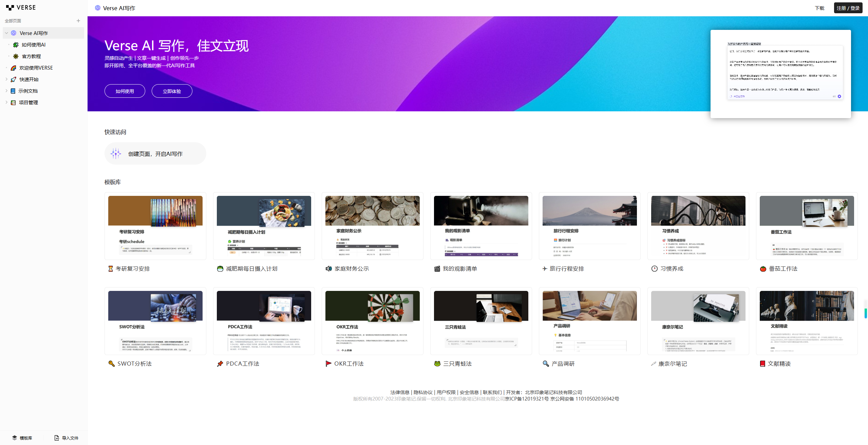The image size is (868, 445).
Task: Click the salad icon beside 减肥期每日摄入计划
Action: click(x=220, y=268)
